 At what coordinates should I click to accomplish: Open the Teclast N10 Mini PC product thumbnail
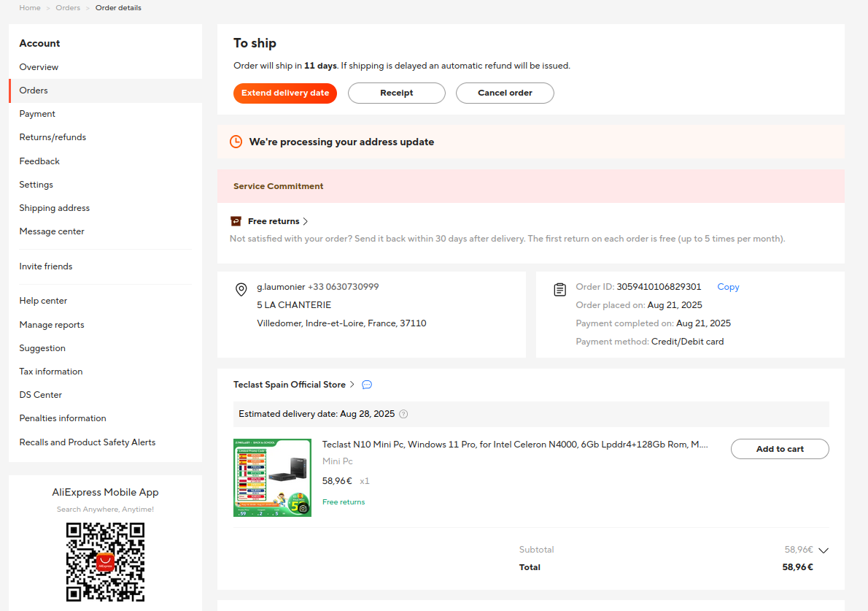point(272,477)
